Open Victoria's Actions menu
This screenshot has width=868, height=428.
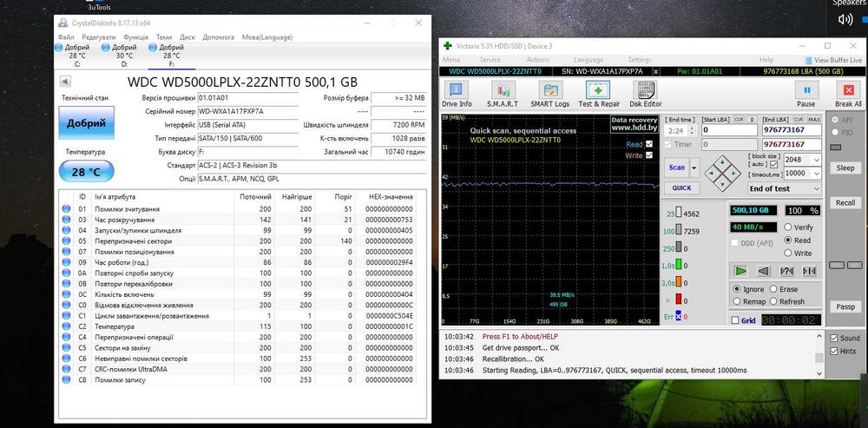pos(537,60)
